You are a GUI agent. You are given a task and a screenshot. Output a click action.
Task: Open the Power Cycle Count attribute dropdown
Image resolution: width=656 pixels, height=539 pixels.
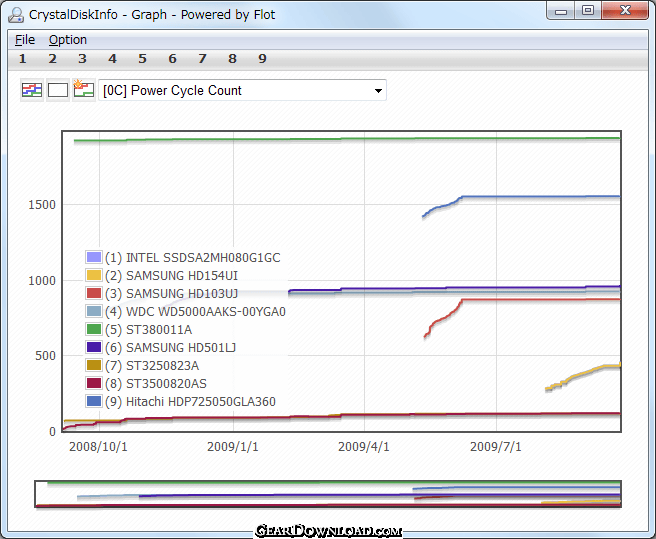tap(242, 90)
